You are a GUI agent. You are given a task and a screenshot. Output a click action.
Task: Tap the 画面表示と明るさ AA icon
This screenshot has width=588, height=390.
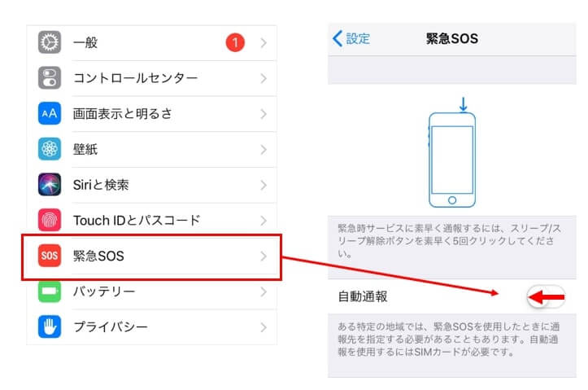[x=50, y=113]
